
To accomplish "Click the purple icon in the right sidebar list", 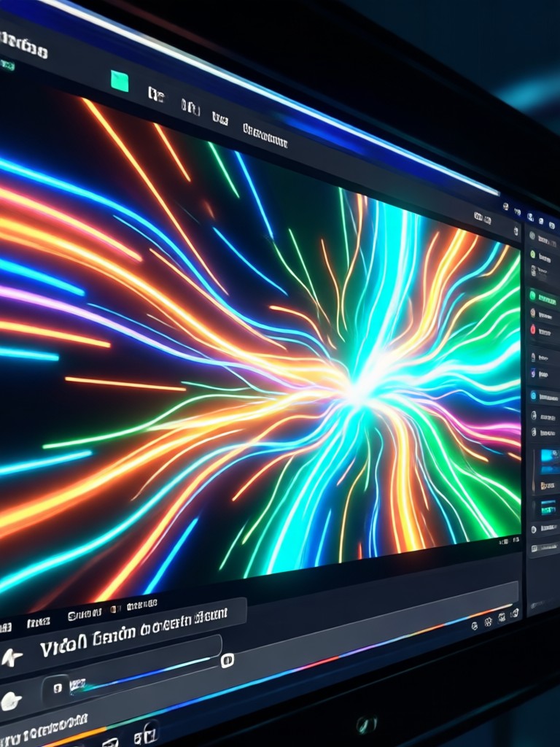I will pyautogui.click(x=532, y=374).
